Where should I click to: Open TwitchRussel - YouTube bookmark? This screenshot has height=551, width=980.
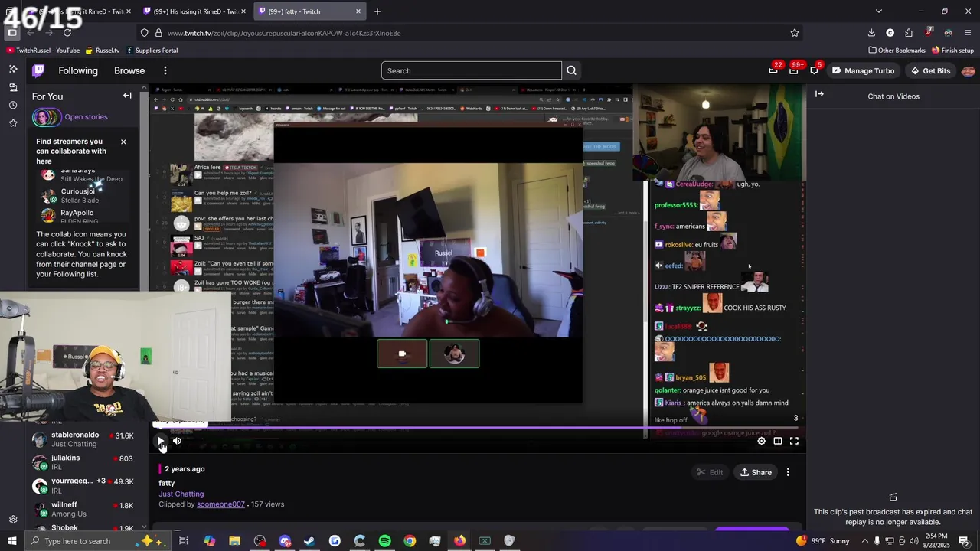coord(43,51)
